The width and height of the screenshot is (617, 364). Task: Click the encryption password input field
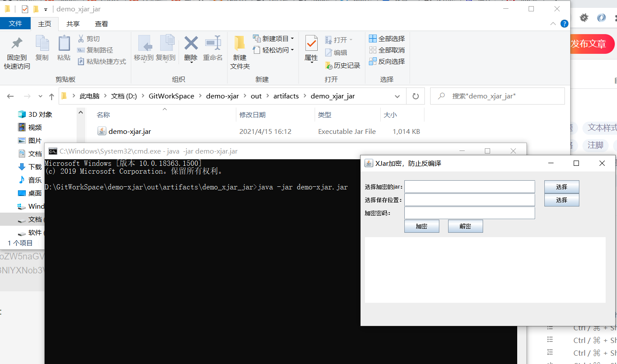(x=470, y=213)
